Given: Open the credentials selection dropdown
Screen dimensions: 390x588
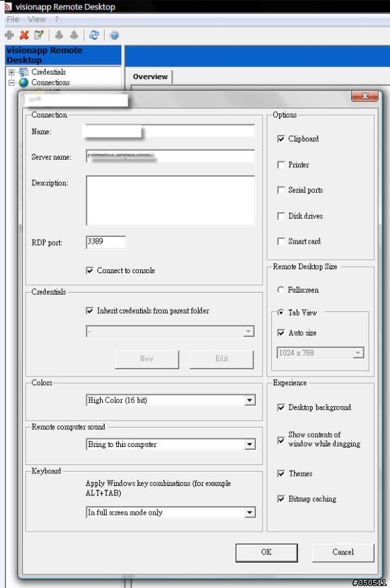Looking at the screenshot, I should [248, 332].
